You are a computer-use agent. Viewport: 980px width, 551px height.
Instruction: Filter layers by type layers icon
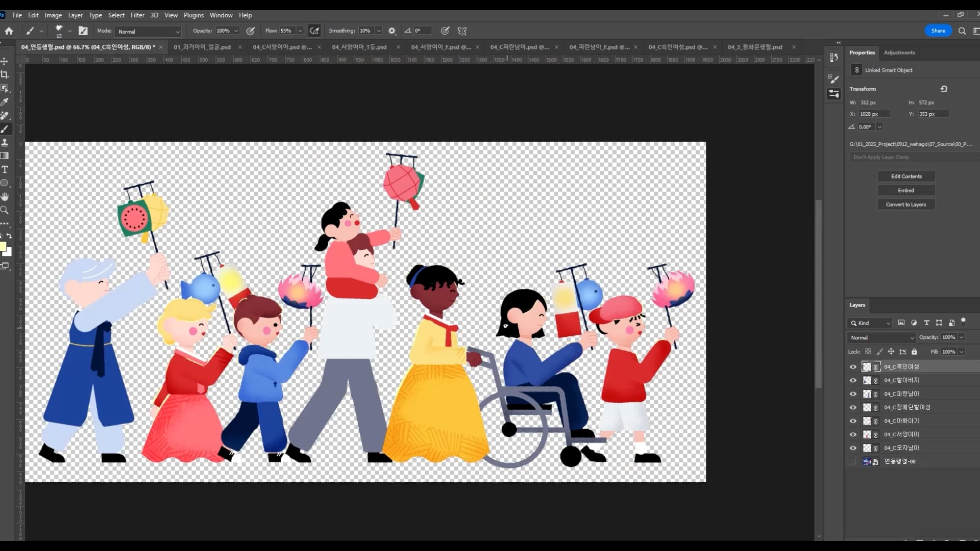coord(926,323)
